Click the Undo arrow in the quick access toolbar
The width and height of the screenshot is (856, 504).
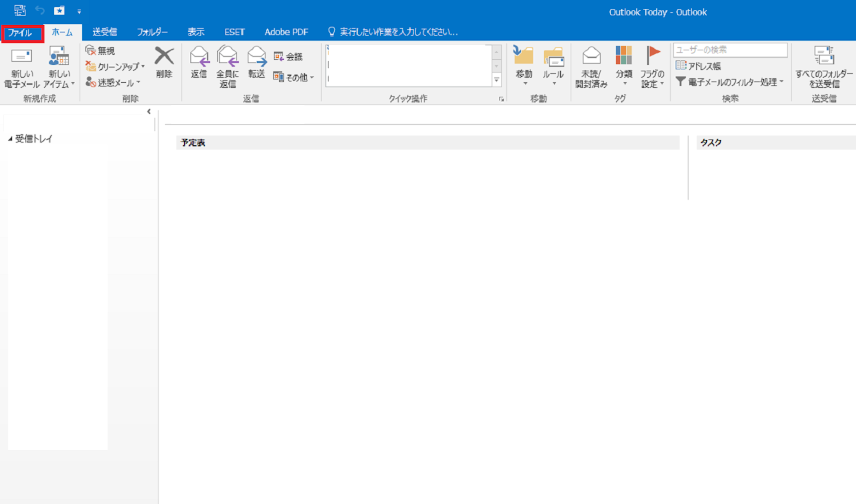pos(40,10)
